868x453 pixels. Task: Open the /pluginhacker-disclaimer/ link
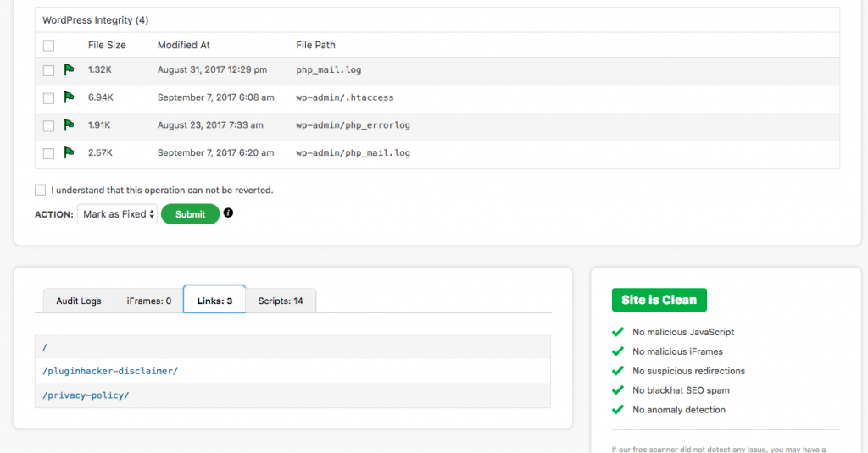pos(110,371)
